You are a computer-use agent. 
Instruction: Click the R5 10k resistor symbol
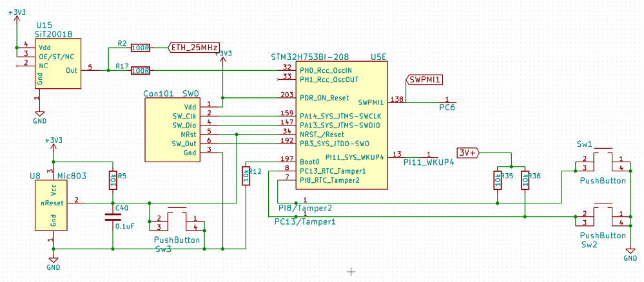(x=113, y=180)
